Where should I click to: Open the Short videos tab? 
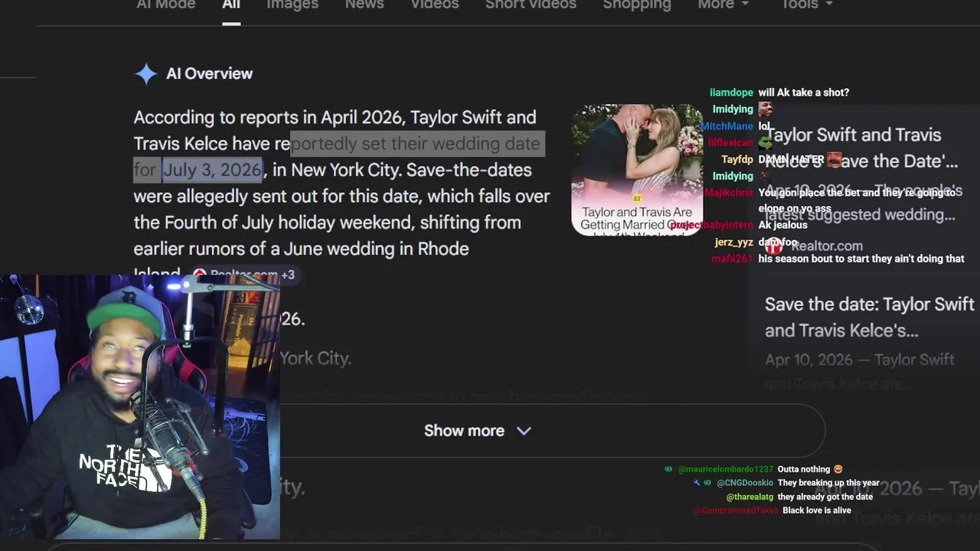coord(531,5)
